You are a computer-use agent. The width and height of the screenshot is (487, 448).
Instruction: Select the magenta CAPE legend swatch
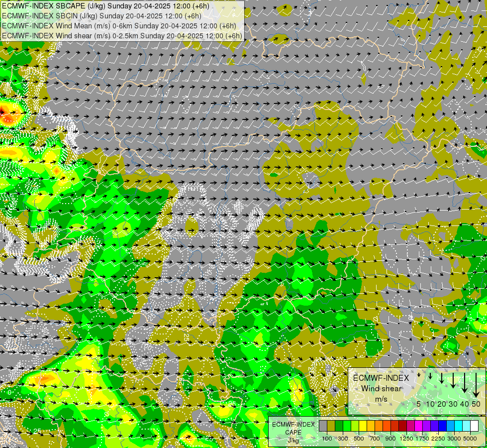tap(419, 426)
